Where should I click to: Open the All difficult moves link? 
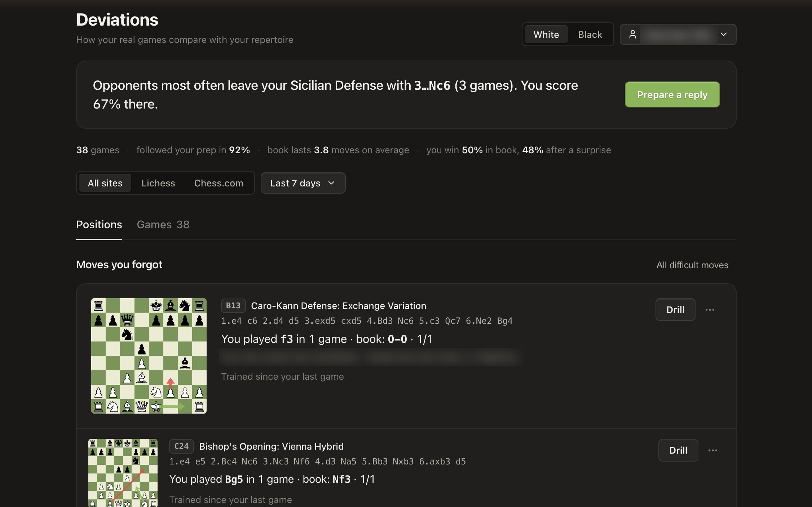[x=692, y=265]
